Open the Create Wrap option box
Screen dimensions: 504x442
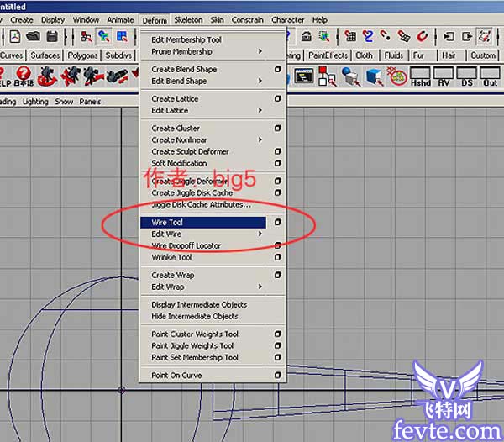(x=278, y=275)
